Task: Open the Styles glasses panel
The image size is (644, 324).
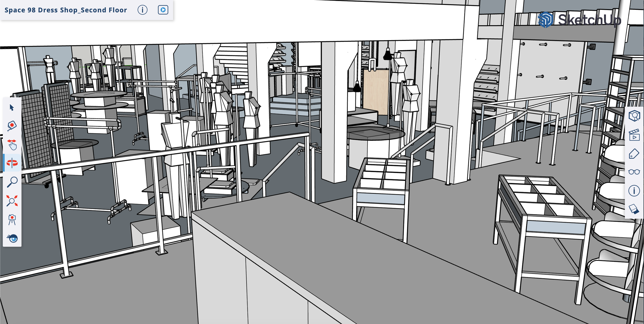Action: [634, 172]
